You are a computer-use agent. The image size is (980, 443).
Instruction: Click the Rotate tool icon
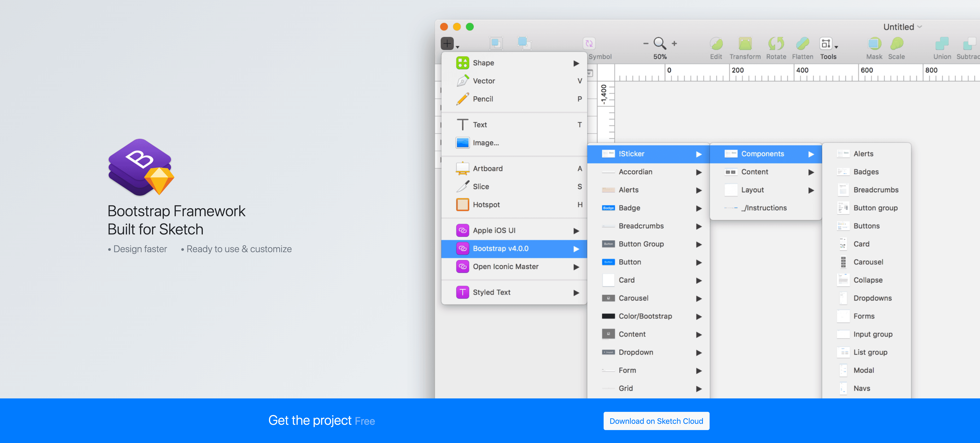[x=776, y=44]
